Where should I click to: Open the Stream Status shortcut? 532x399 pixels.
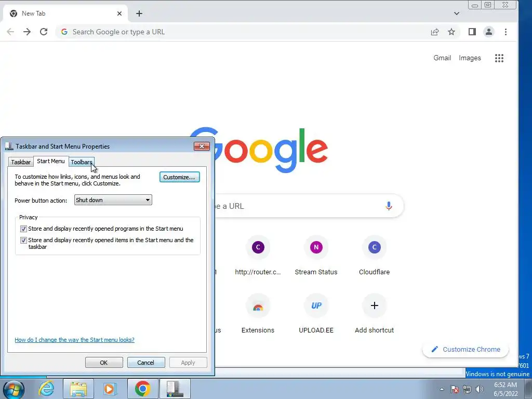pos(316,255)
